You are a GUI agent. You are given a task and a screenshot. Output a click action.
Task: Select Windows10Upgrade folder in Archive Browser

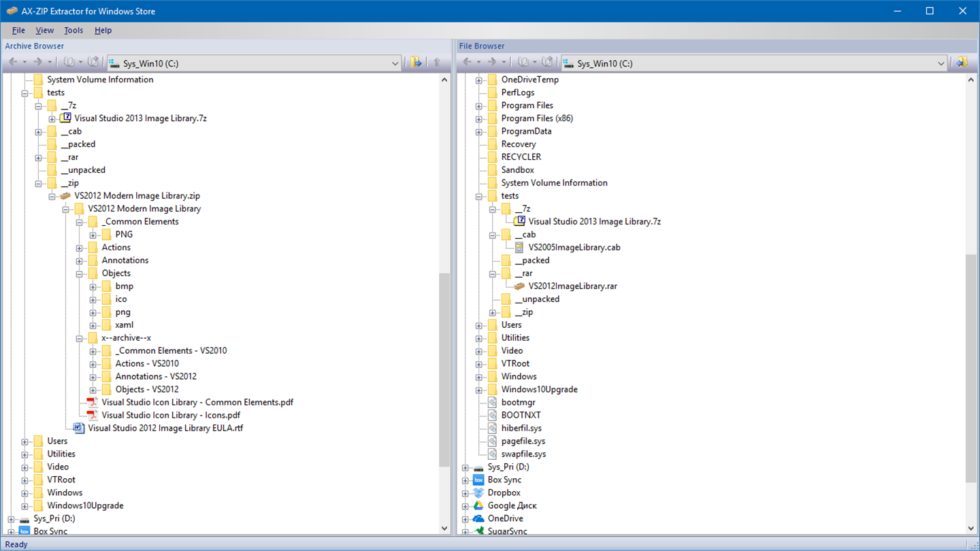(x=85, y=505)
